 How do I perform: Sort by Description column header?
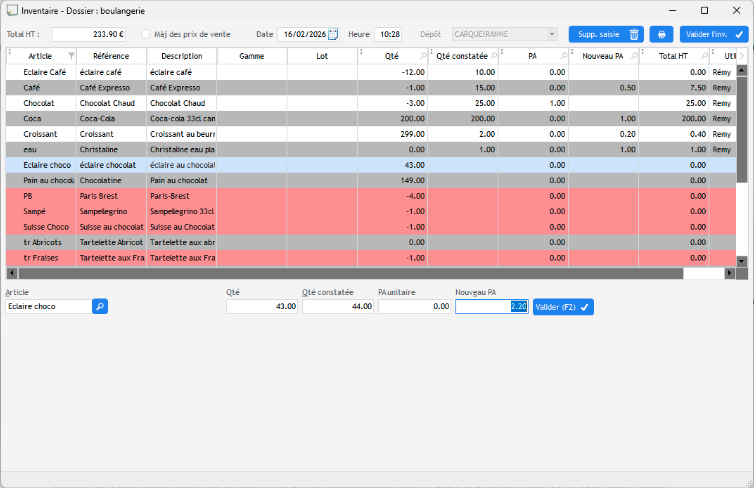tap(181, 57)
